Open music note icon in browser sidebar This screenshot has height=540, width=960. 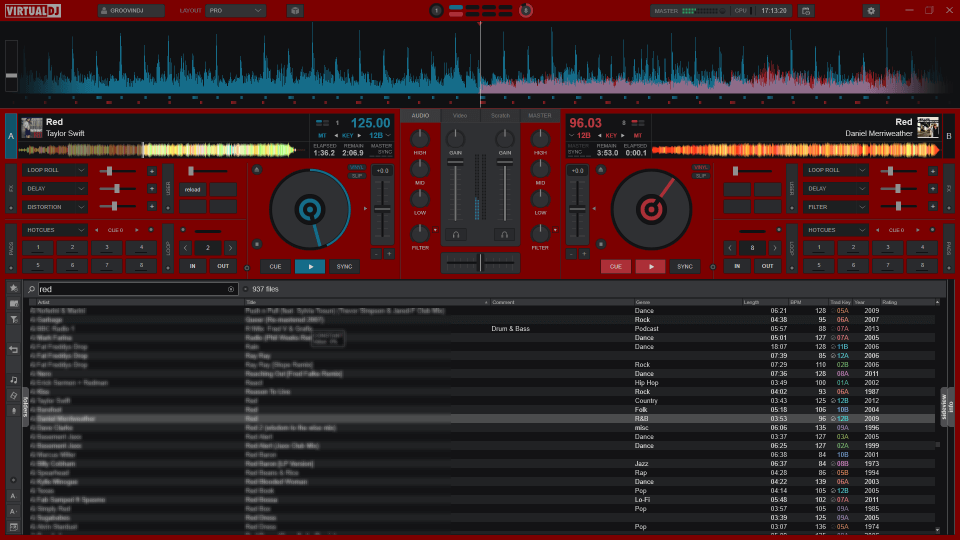13,380
